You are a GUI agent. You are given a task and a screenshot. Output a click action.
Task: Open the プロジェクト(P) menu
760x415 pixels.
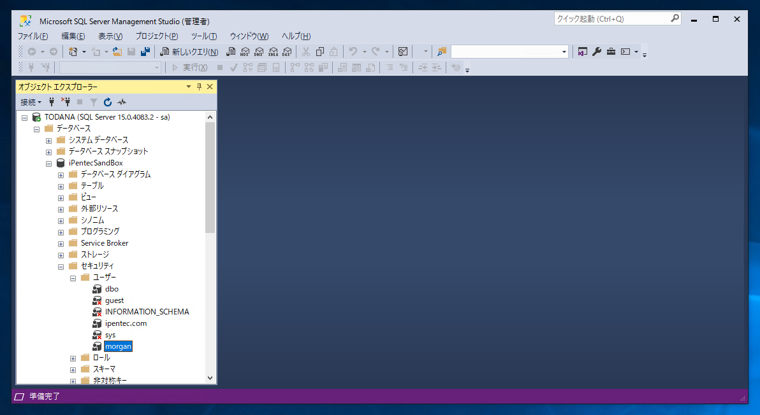[x=157, y=36]
